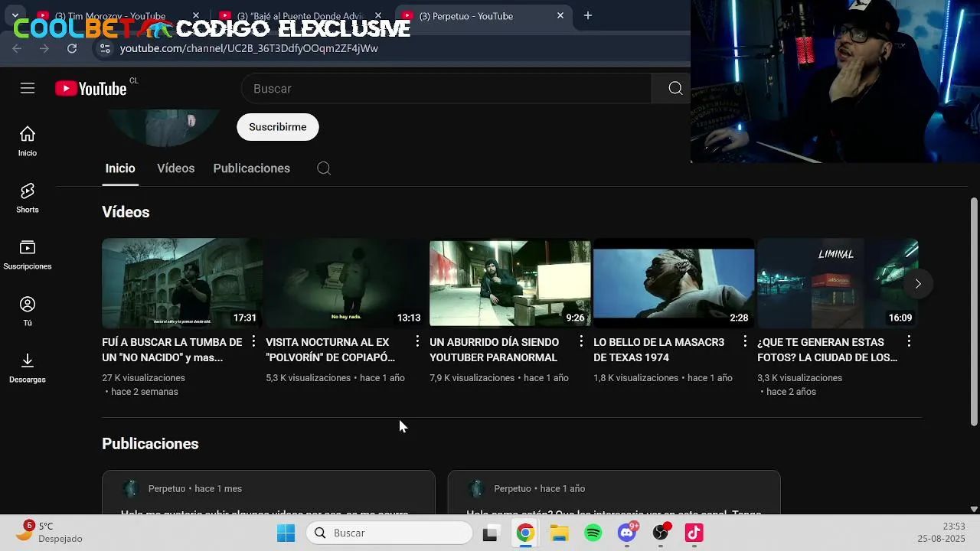Viewport: 980px width, 551px height.
Task: Play the 17:31 cemetery video thumbnail
Action: coord(182,283)
